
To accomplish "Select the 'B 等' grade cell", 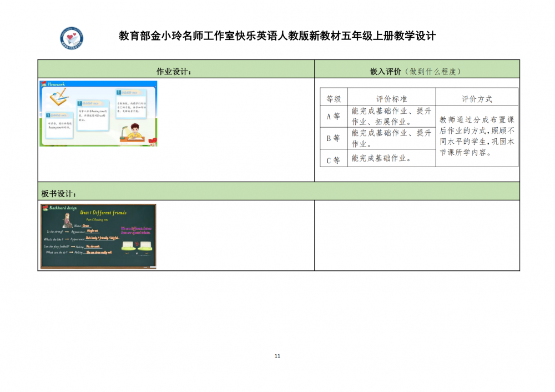I will (334, 138).
